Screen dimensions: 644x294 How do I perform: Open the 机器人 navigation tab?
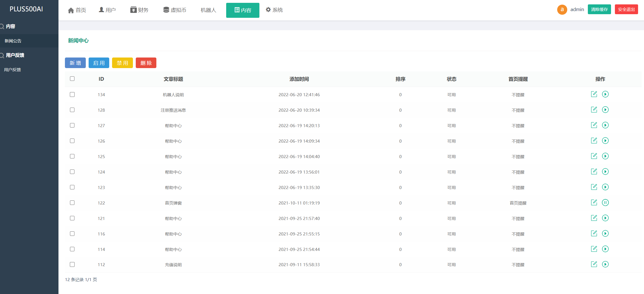(x=208, y=10)
